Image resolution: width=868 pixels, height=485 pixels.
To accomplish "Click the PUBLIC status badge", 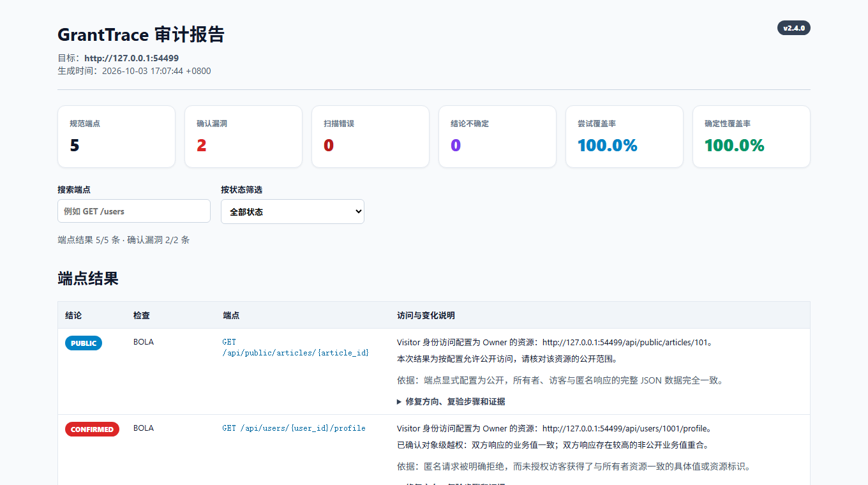I will [x=84, y=343].
